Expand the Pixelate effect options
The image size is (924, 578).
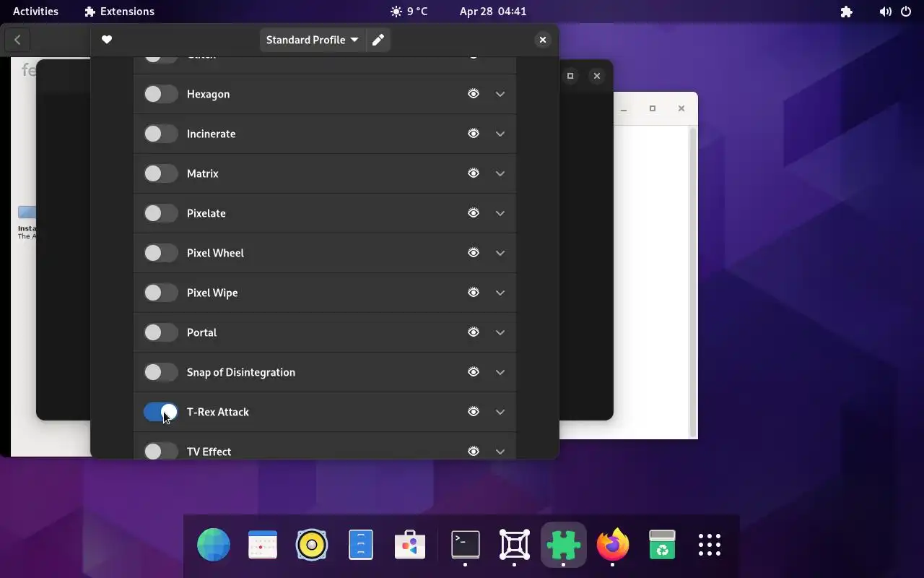coord(500,213)
